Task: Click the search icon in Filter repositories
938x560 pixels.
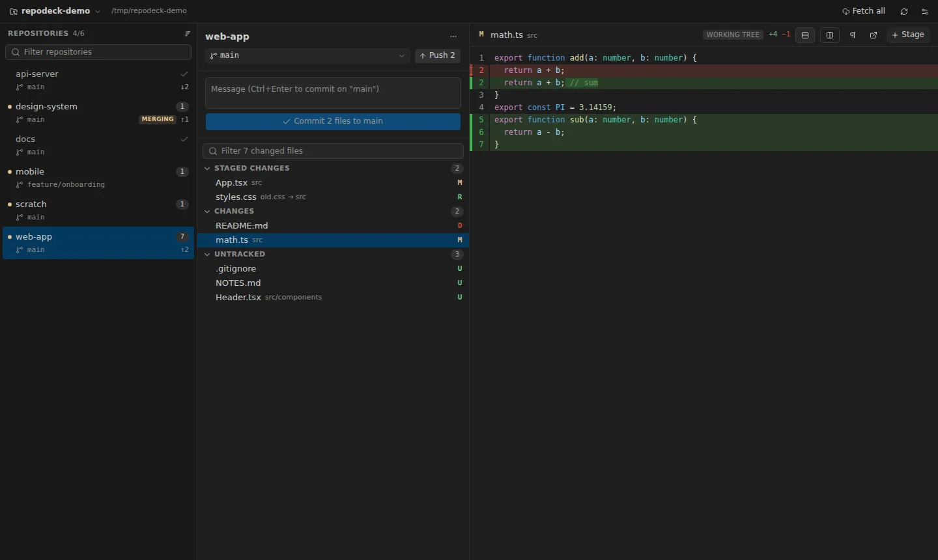Action: point(16,52)
